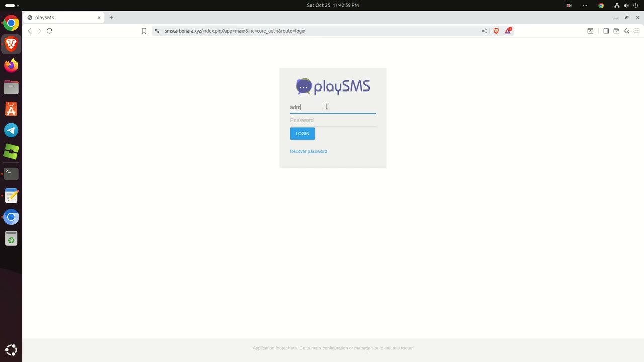Open the Leo AI sparkle icon
644x362 pixels.
tap(626, 31)
